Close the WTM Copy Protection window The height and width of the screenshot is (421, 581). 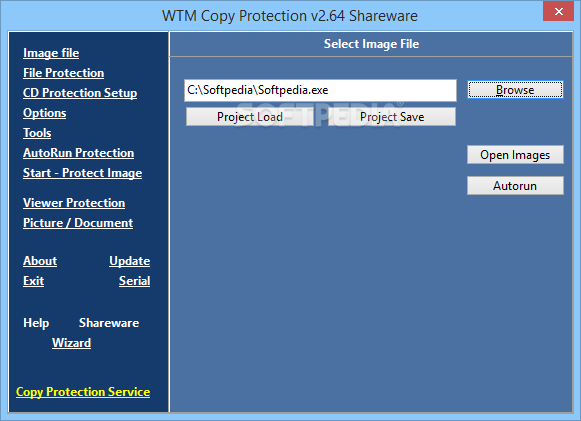pos(558,11)
